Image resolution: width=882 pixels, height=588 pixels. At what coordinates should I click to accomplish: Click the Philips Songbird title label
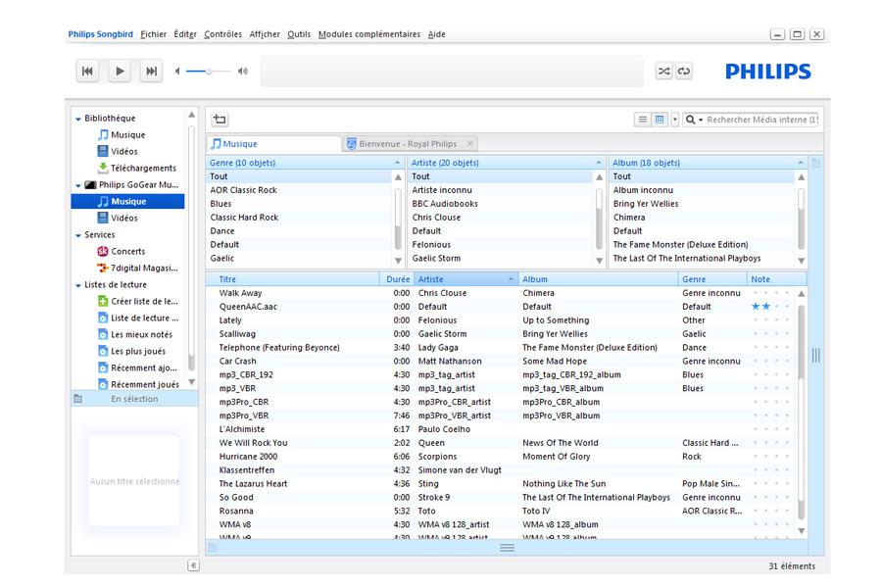coord(101,34)
